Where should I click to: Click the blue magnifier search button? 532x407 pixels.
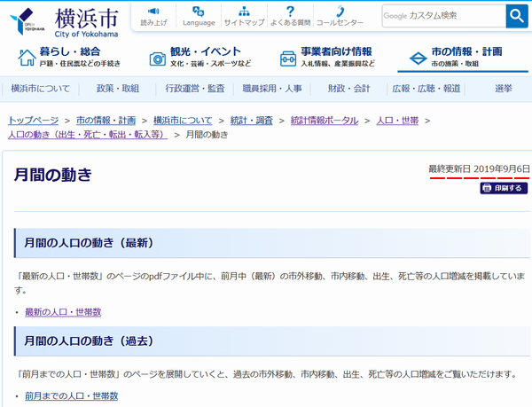coord(517,16)
